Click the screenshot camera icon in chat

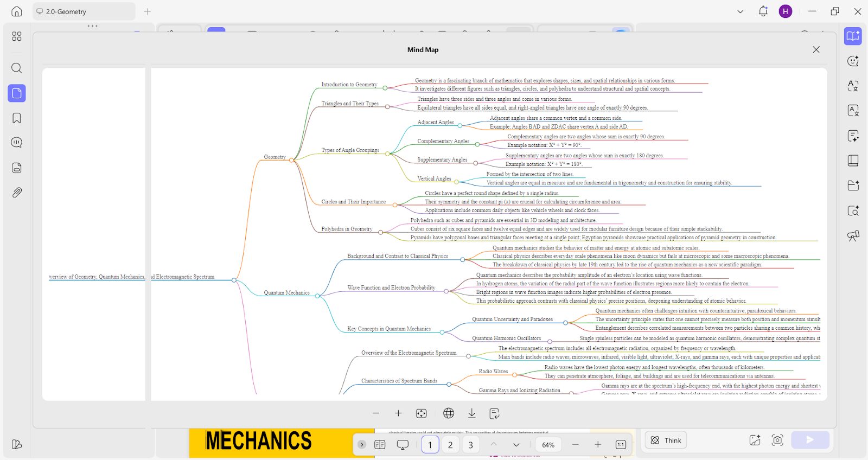pyautogui.click(x=777, y=440)
